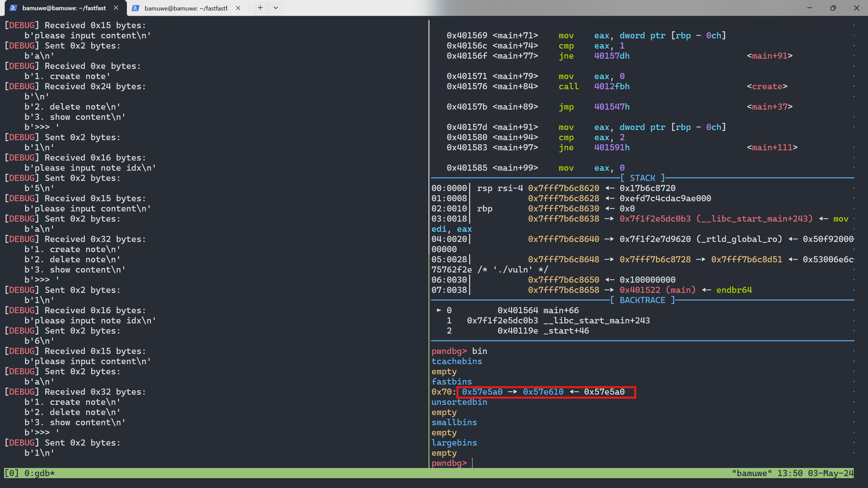Click the <main+91> jump target label
The height and width of the screenshot is (488, 868).
(770, 56)
